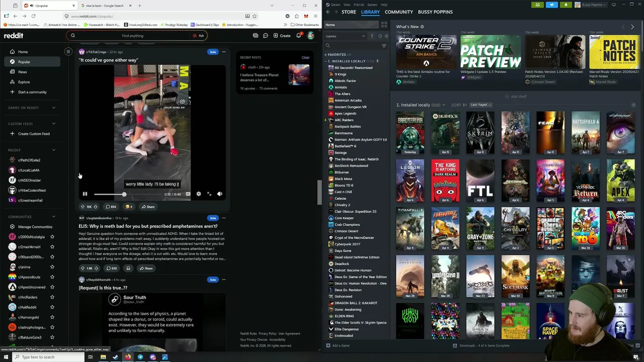Open Reddit advertise icon in header
Image resolution: width=644 pixels, height=362 pixels.
(256, 36)
